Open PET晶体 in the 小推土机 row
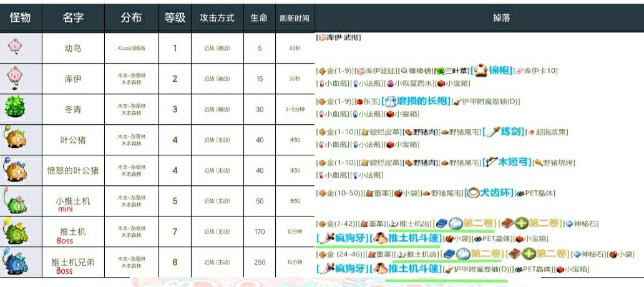This screenshot has height=287, width=644. click(535, 193)
